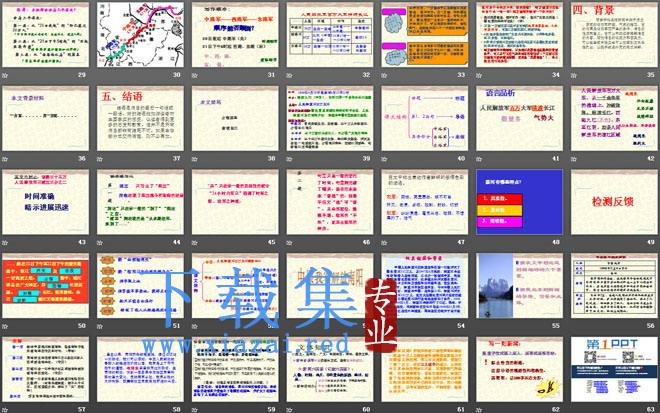Image resolution: width=660 pixels, height=413 pixels.
Task: Select the '第1PPT' slide 63
Action: point(615,369)
